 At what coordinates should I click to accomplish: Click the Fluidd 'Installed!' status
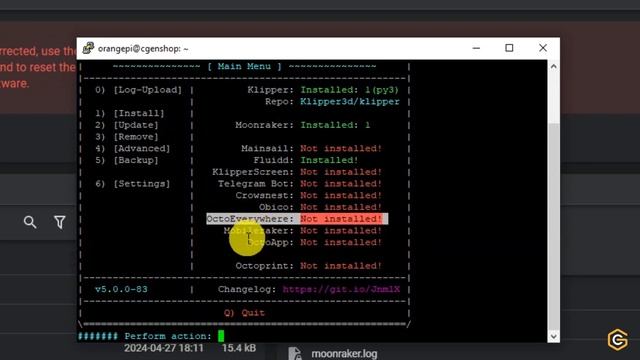[329, 160]
